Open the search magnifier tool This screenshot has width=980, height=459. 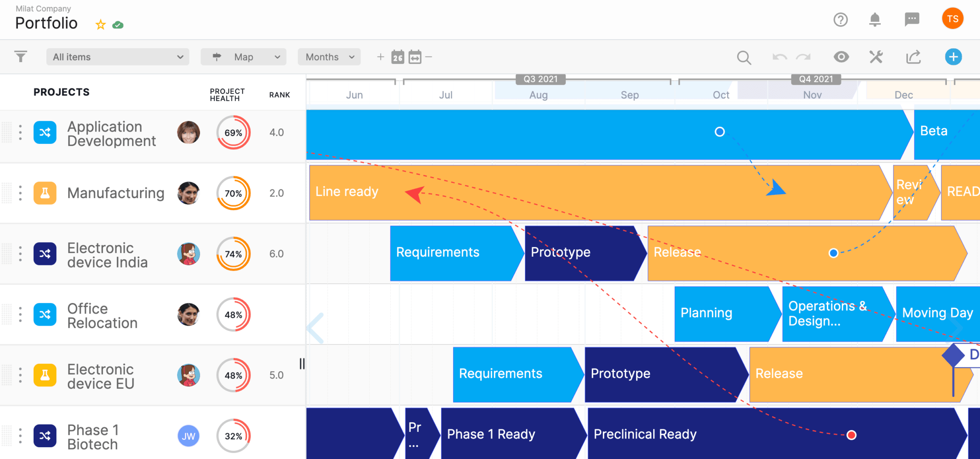coord(744,57)
